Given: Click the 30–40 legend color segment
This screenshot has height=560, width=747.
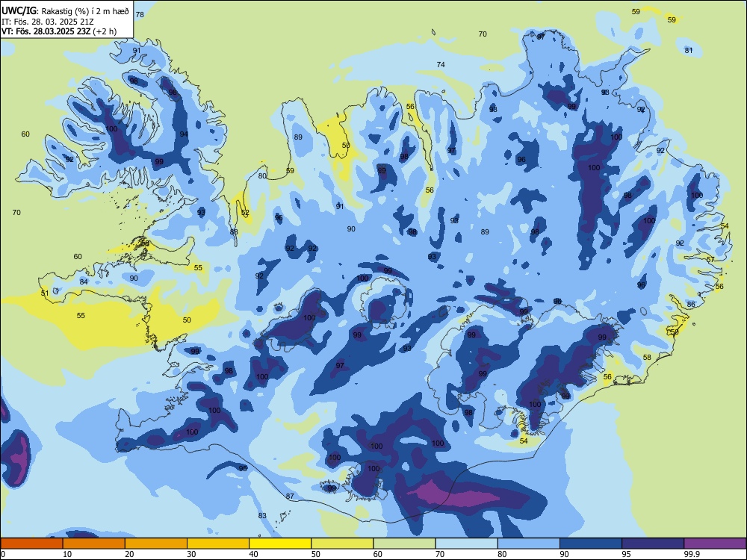Looking at the screenshot, I should coord(218,544).
